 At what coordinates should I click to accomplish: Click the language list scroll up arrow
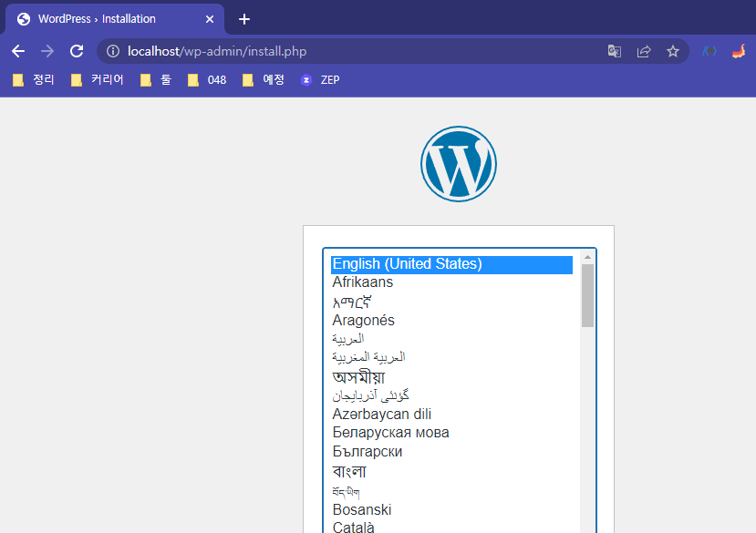click(587, 257)
